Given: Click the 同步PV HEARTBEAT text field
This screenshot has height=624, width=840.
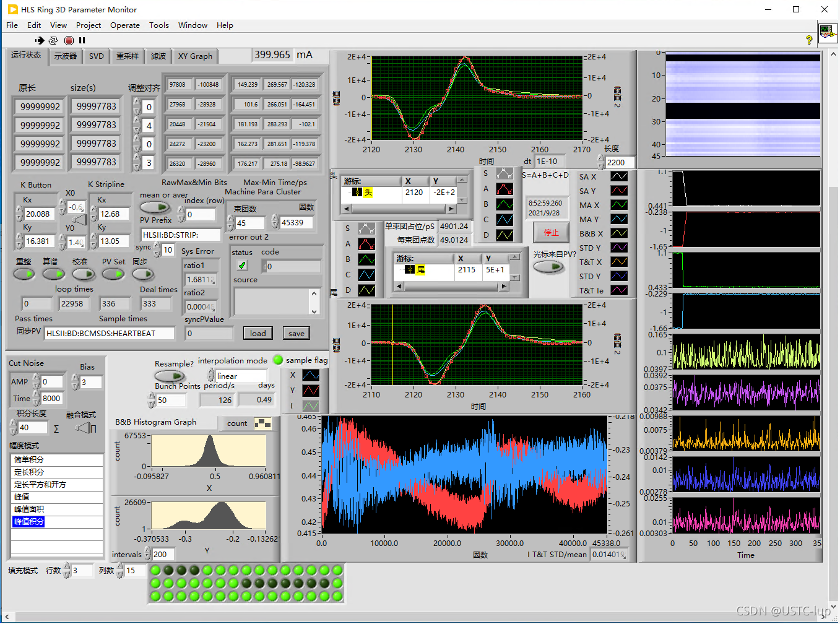Looking at the screenshot, I should point(109,334).
